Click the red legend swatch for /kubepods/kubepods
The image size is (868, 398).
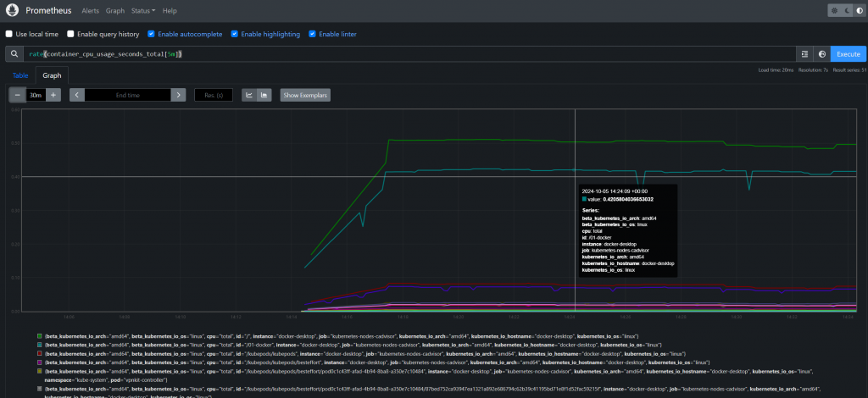(39, 354)
